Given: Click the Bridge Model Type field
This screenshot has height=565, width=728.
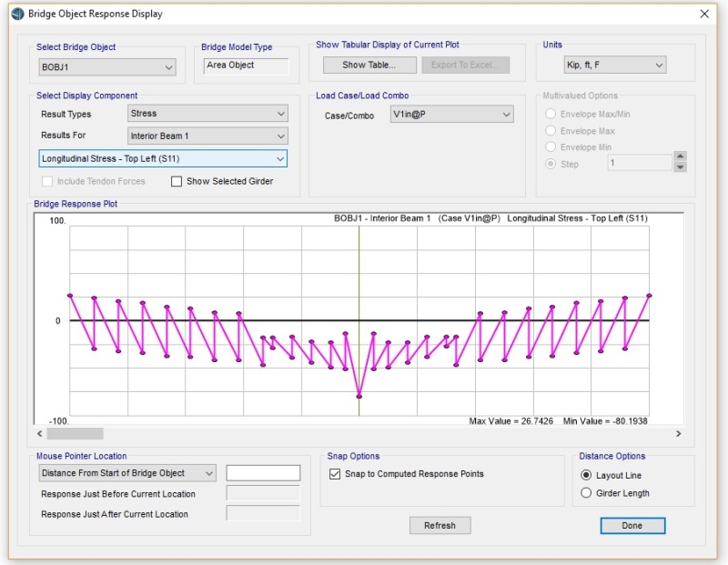Looking at the screenshot, I should pos(246,66).
